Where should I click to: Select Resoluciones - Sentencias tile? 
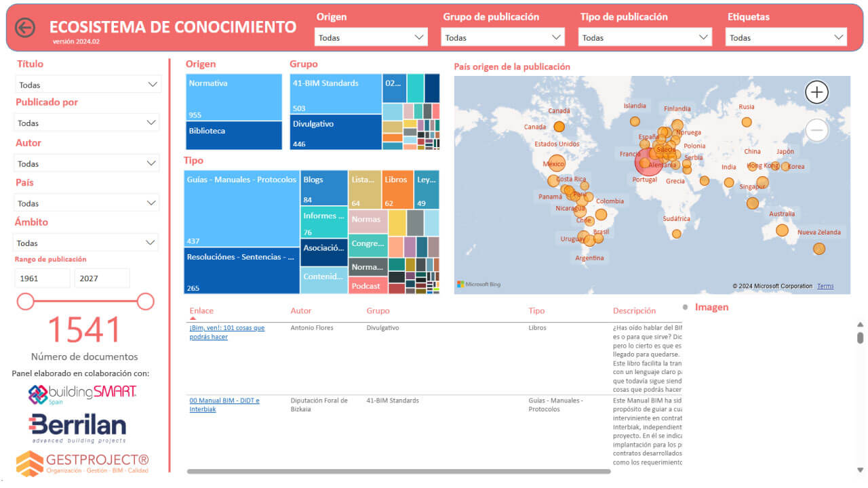pos(242,270)
